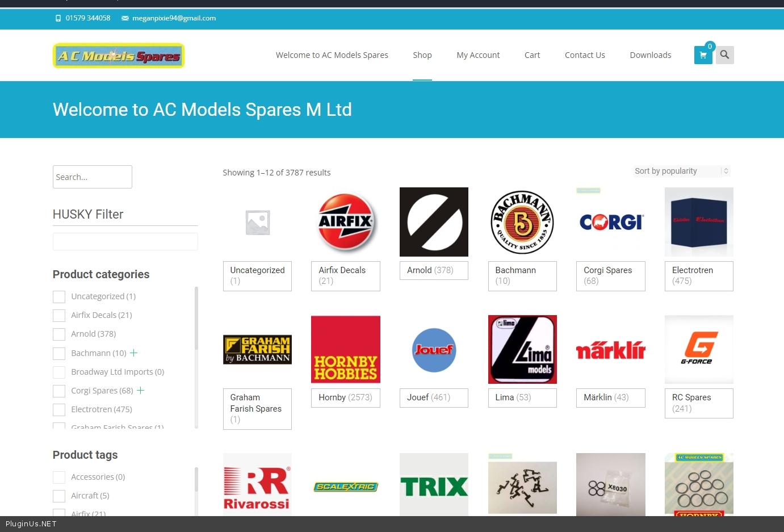Open the shopping cart icon
This screenshot has height=532, width=784.
click(x=703, y=55)
